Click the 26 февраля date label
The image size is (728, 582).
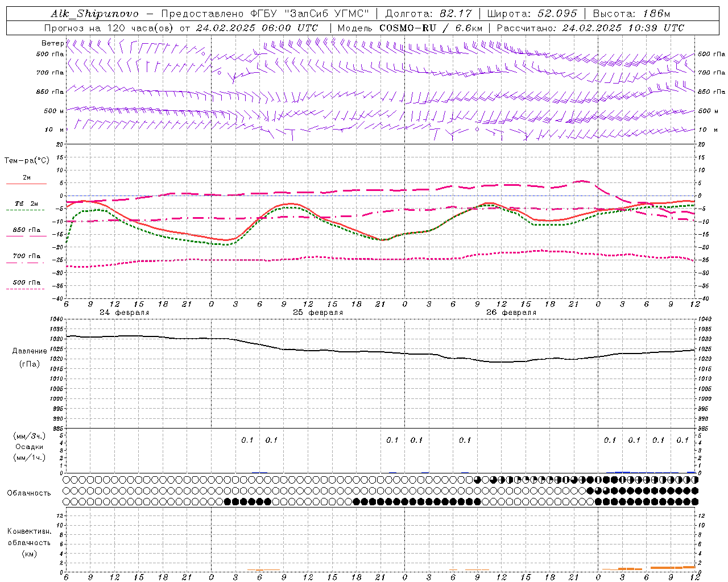tap(511, 313)
